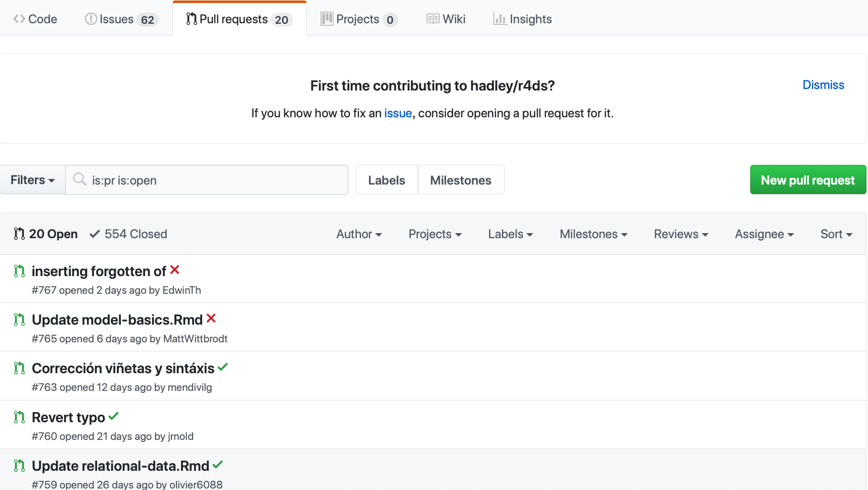Viewport: 868px width, 490px height.
Task: Click the green checkmark beside Corrección viñetas y sintáxis
Action: (x=223, y=367)
